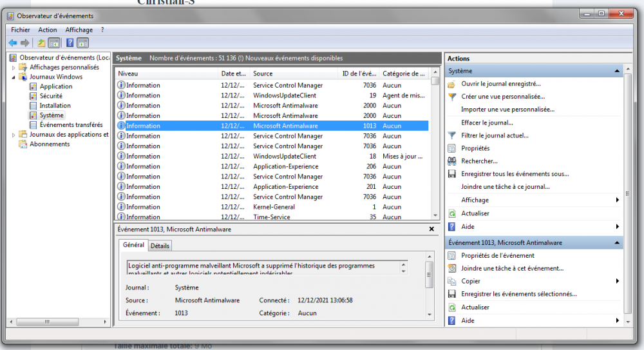
Task: Collapse the 'Système' section in Actions pane
Action: point(617,71)
